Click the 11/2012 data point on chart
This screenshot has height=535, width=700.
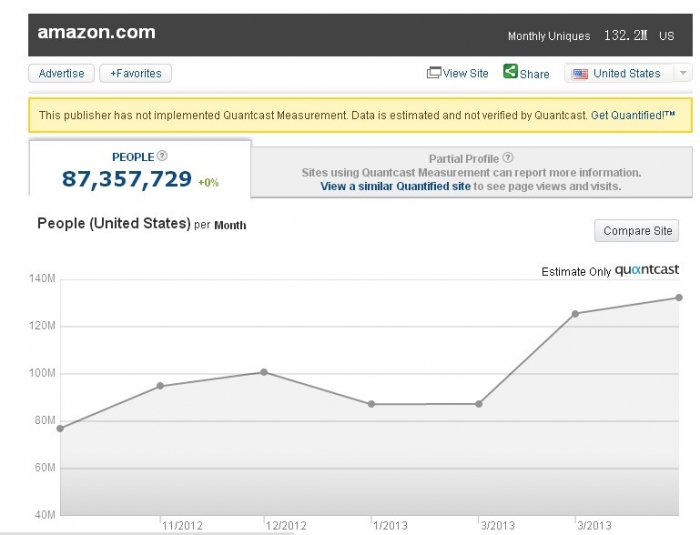[160, 386]
